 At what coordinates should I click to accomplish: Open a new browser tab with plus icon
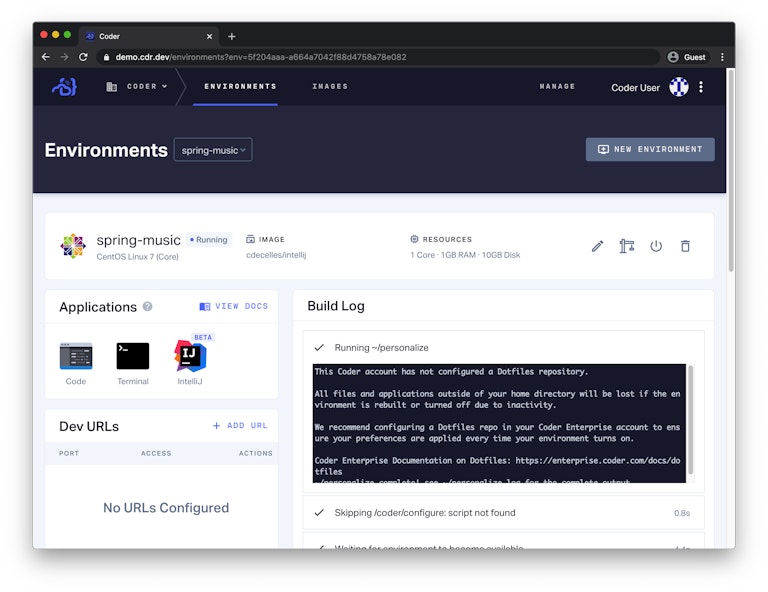click(232, 36)
